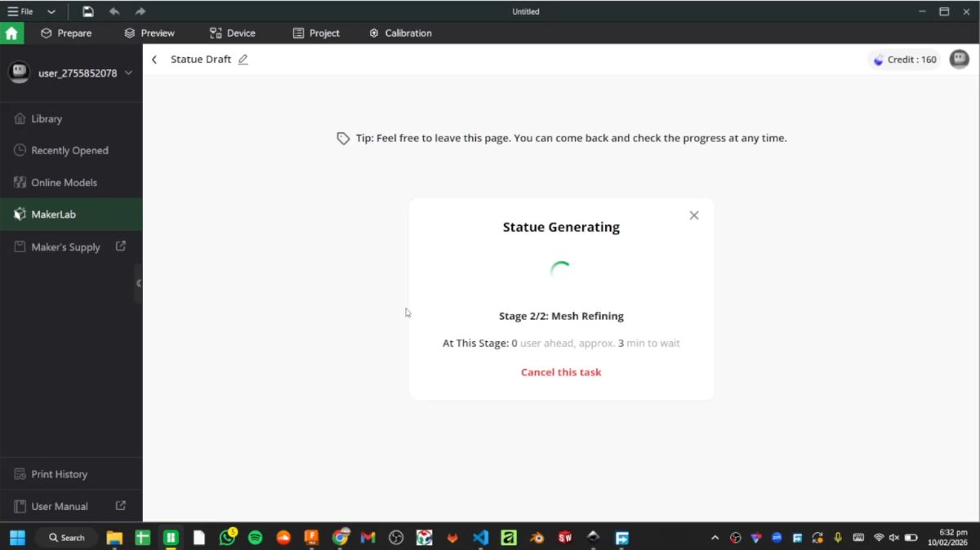980x550 pixels.
Task: Check the Credit balance badge
Action: (x=904, y=59)
